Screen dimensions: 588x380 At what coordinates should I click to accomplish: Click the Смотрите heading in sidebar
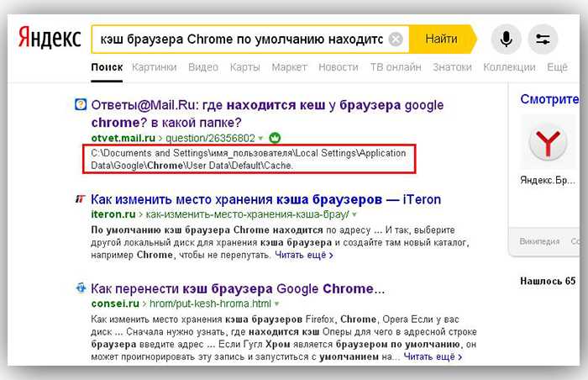click(x=549, y=99)
